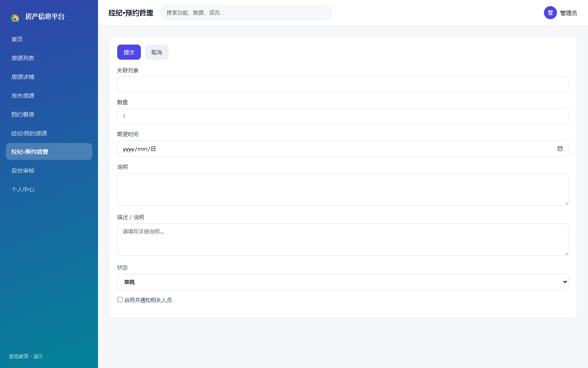Click the 数量 input field

[x=343, y=117]
